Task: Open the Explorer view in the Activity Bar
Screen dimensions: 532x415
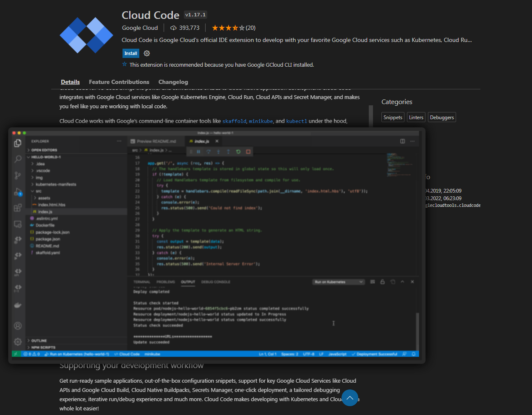Action: pos(17,143)
